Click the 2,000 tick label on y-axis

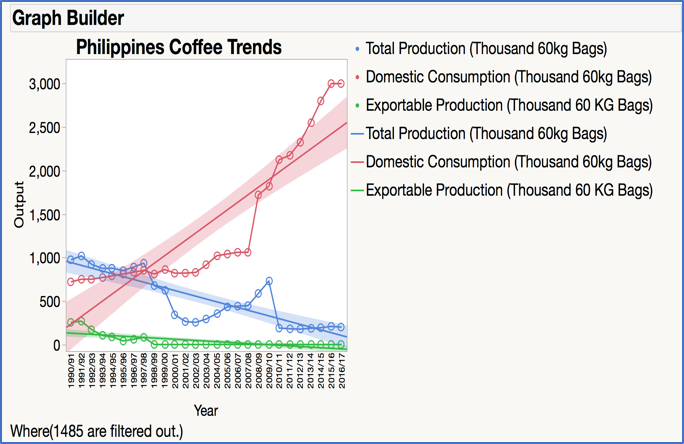point(44,171)
